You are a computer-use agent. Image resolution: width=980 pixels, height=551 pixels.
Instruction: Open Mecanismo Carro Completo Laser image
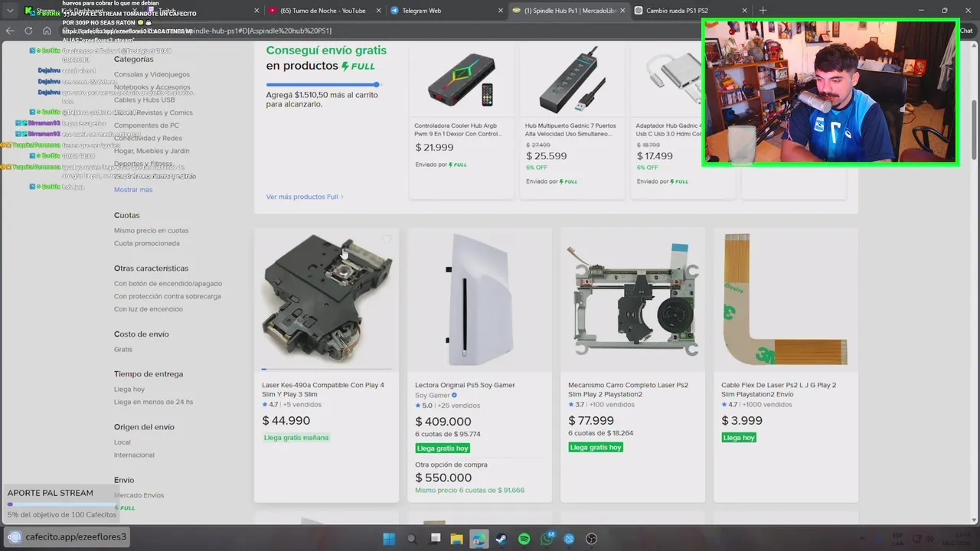(x=632, y=299)
